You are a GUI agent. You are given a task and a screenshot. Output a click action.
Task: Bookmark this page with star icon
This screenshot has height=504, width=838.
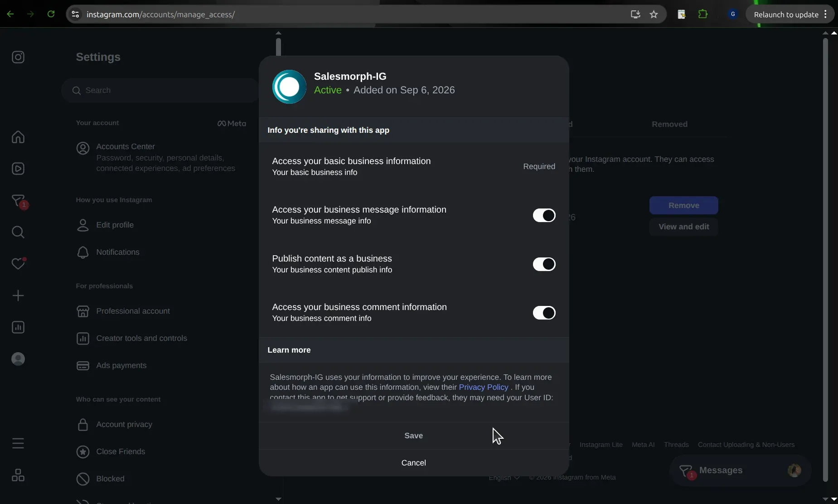pos(654,14)
